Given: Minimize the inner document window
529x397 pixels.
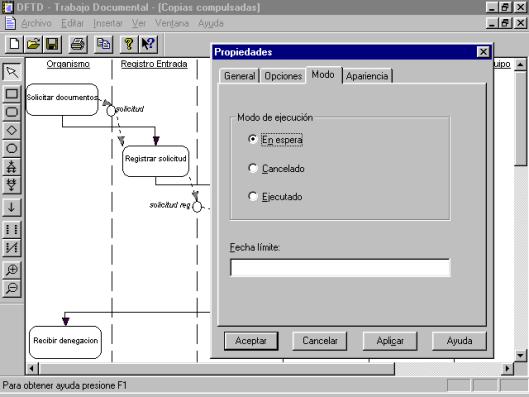Looking at the screenshot, I should click(492, 23).
